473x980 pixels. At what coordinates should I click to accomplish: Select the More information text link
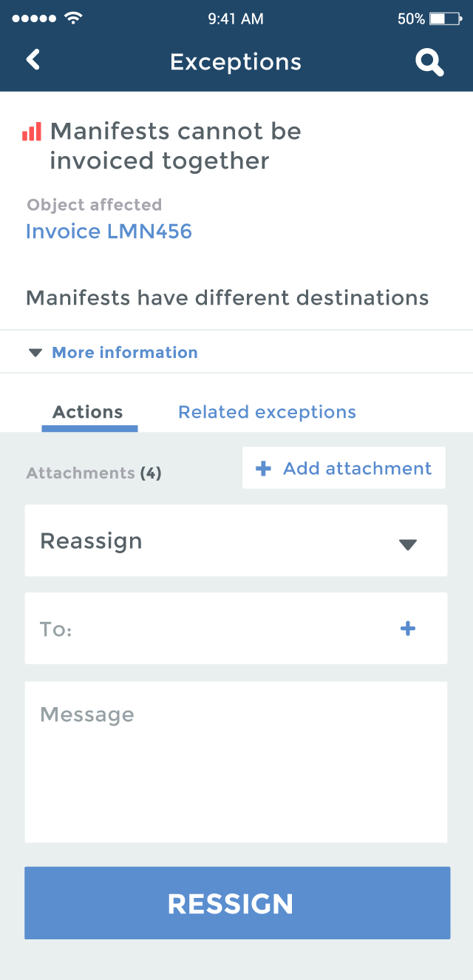[125, 353]
